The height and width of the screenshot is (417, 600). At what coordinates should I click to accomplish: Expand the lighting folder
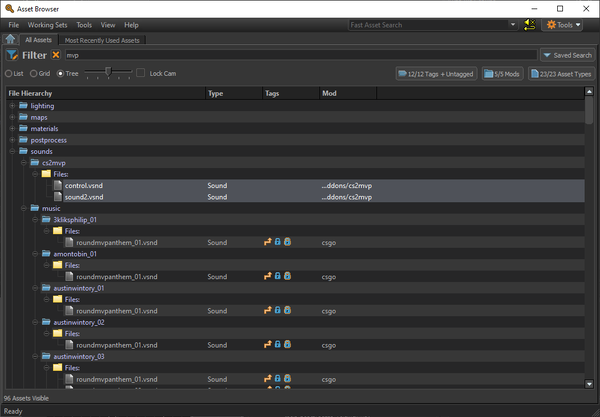[12, 106]
